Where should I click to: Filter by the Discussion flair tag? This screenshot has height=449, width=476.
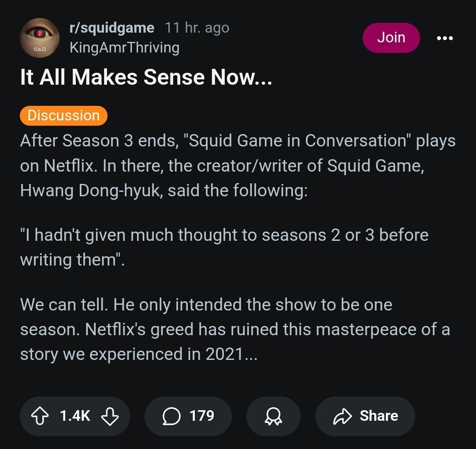[x=63, y=116]
